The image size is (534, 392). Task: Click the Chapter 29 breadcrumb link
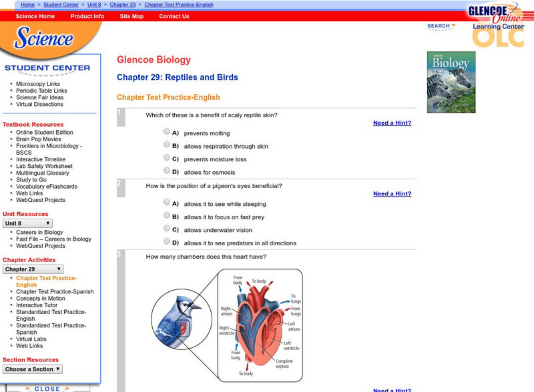pyautogui.click(x=123, y=5)
